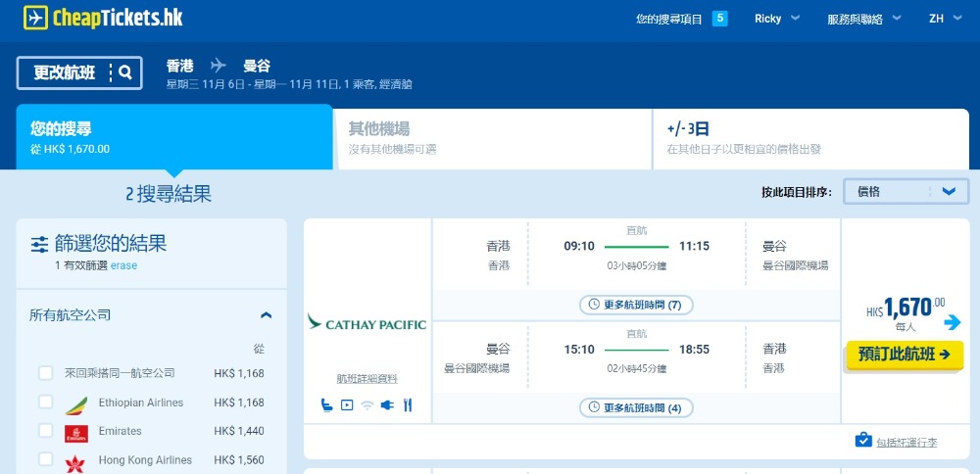Click the 更改航班 search box
The height and width of the screenshot is (474, 980).
[79, 72]
